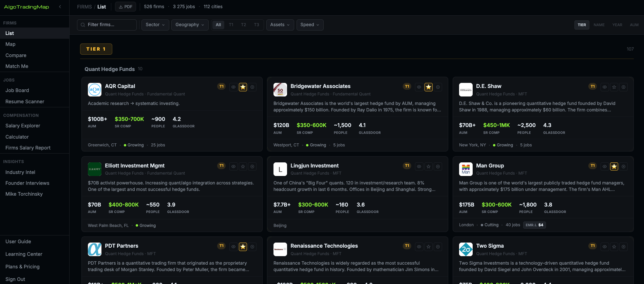Toggle watch eye on AQR Capital card
Screen dimensions: 644x284
point(233,87)
